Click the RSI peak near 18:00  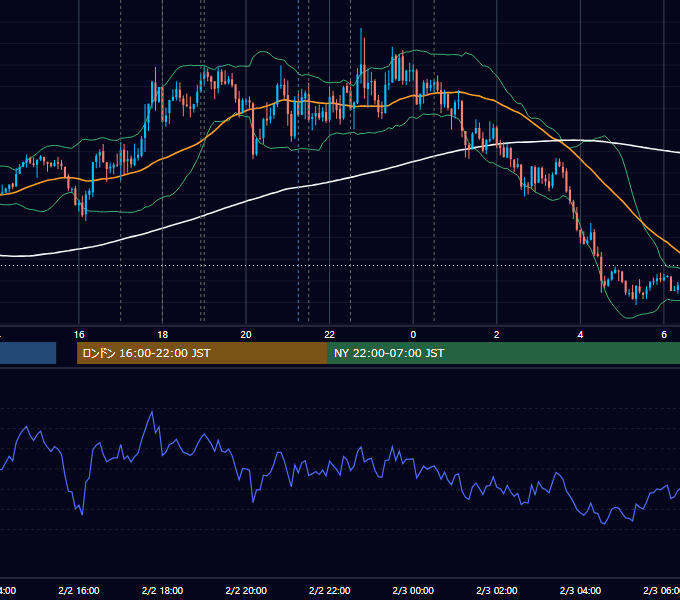point(152,412)
